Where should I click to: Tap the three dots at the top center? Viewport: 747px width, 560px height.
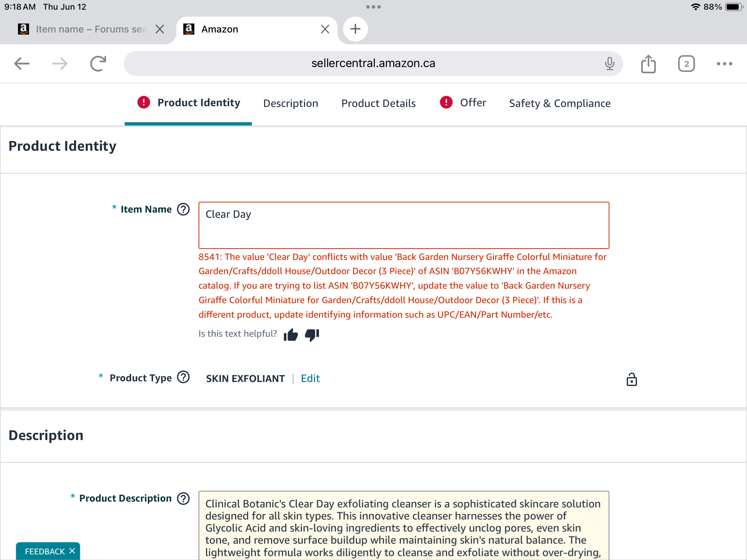373,7
